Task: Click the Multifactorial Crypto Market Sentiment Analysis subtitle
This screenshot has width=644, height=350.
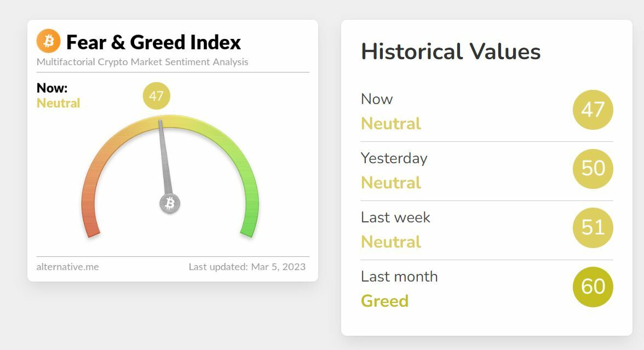Action: [x=142, y=62]
